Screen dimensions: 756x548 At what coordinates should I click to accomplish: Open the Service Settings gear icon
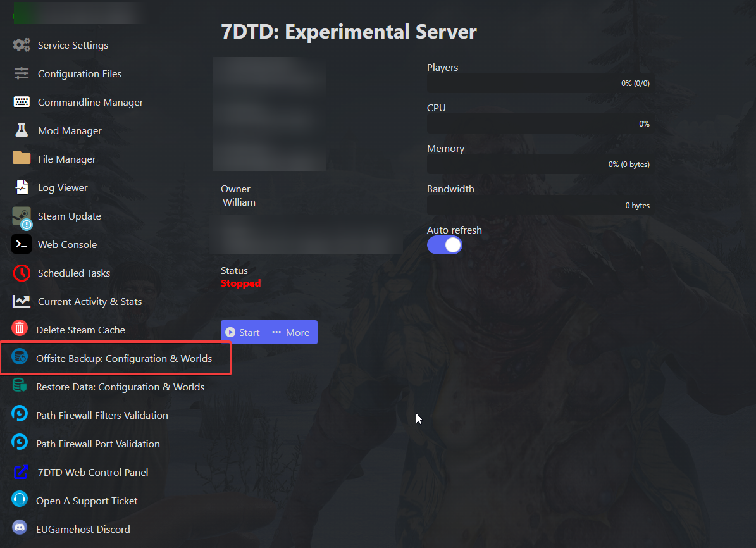coord(22,45)
